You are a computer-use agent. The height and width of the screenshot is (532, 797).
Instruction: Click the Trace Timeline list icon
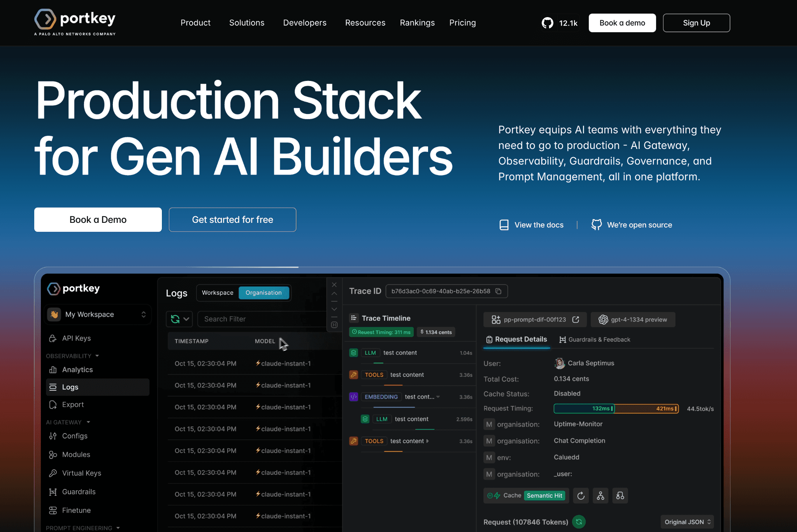[354, 318]
